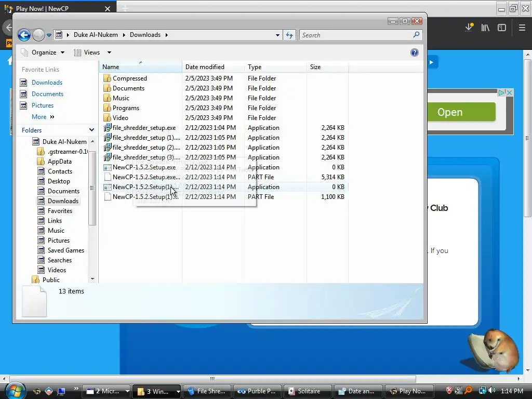Close the ad using its X icon

point(509,92)
